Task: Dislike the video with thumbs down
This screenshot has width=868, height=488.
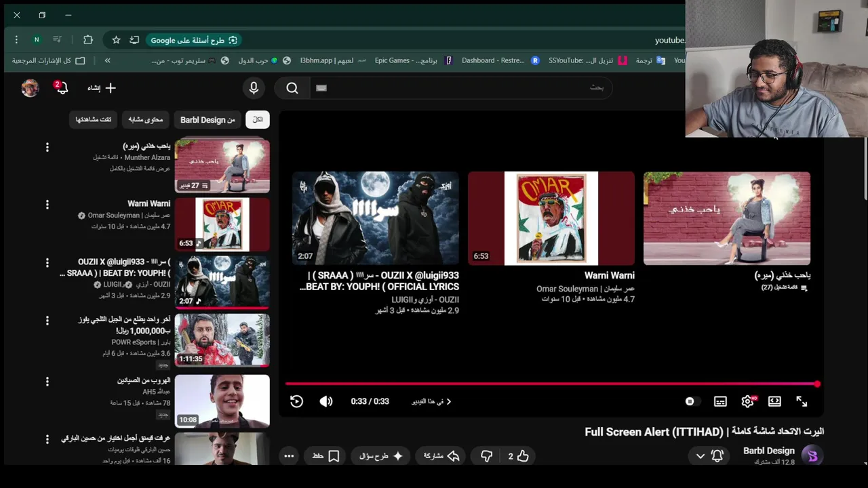Action: pos(486,456)
